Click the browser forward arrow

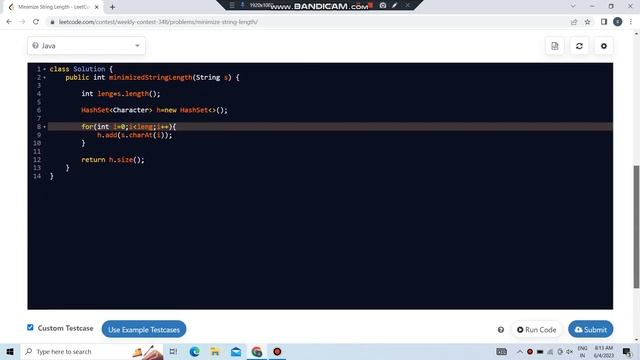(22, 22)
